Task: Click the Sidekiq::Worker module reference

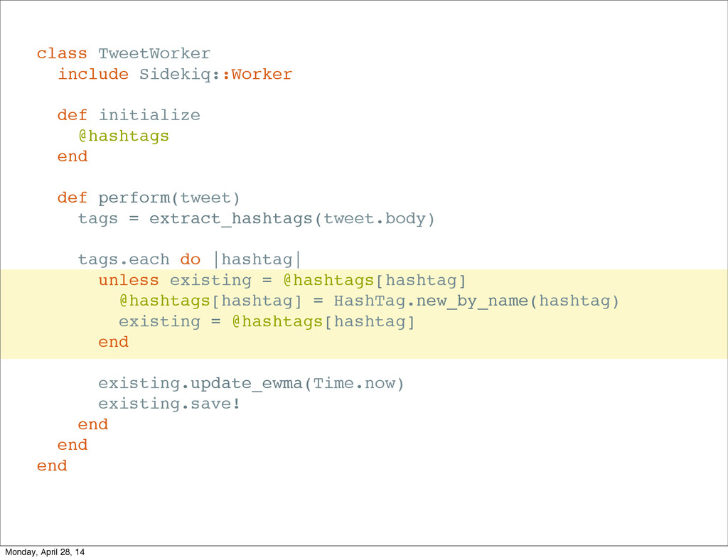Action: [x=215, y=74]
